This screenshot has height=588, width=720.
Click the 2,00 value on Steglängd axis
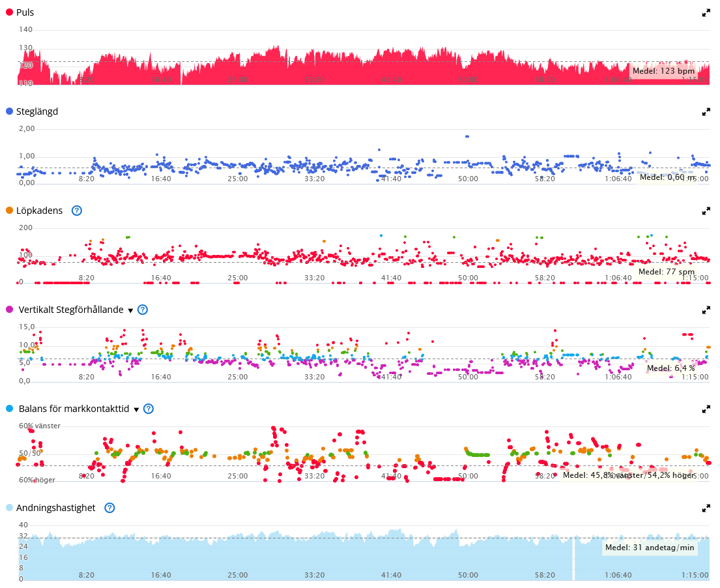(x=27, y=128)
